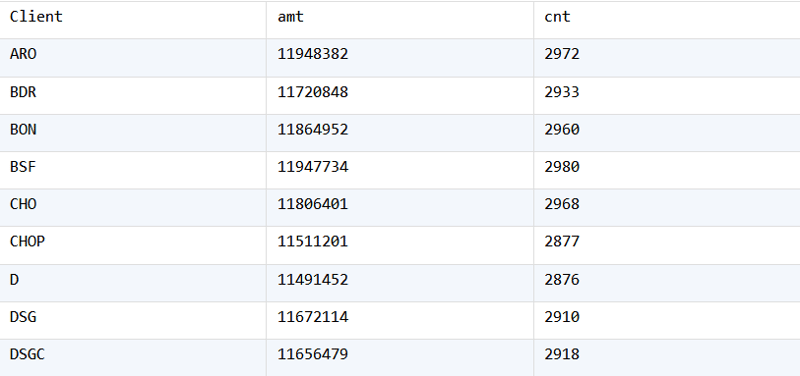Click count value 2960
Screen dimensions: 800x376
coord(562,130)
